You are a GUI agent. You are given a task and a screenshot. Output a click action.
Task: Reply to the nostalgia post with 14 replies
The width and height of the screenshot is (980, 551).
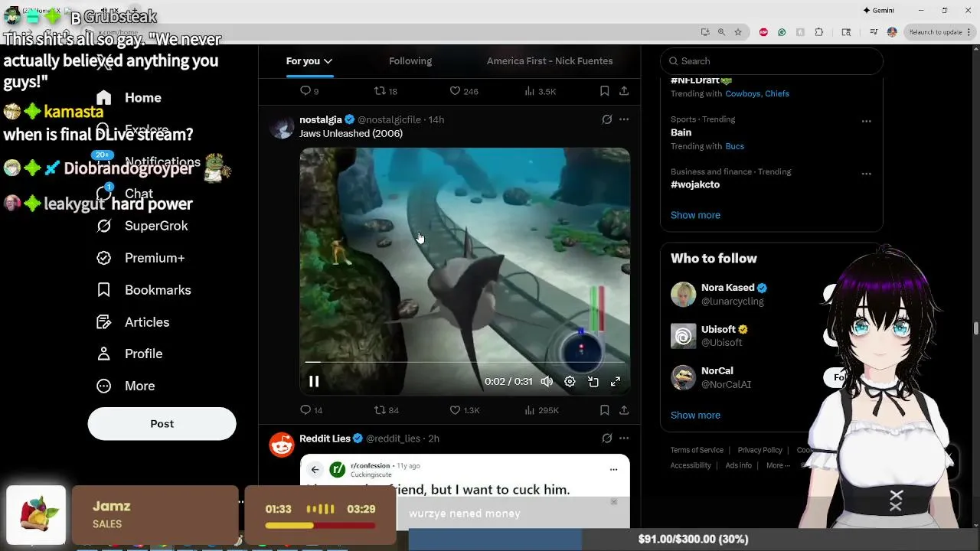[312, 410]
